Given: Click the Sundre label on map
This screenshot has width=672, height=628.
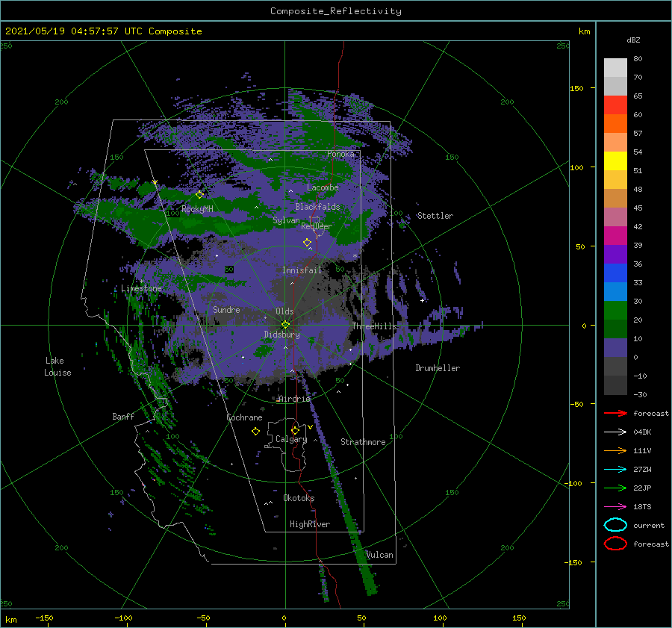Looking at the screenshot, I should 226,309.
